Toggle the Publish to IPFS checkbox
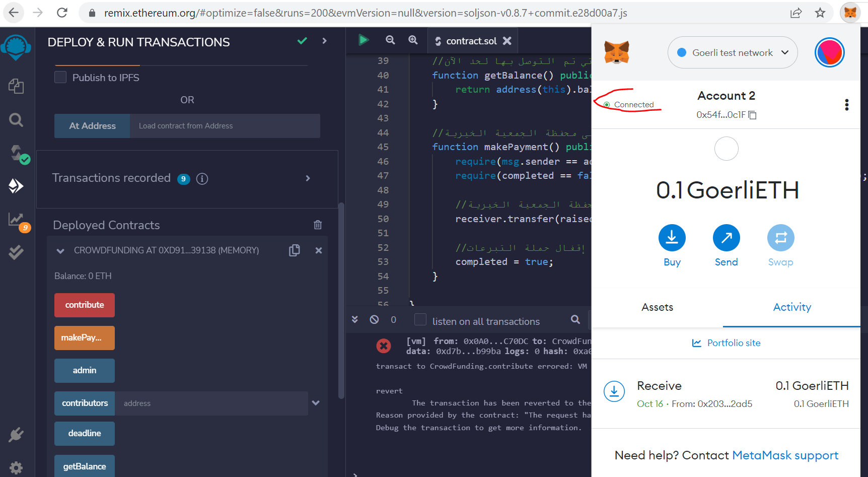 point(60,77)
